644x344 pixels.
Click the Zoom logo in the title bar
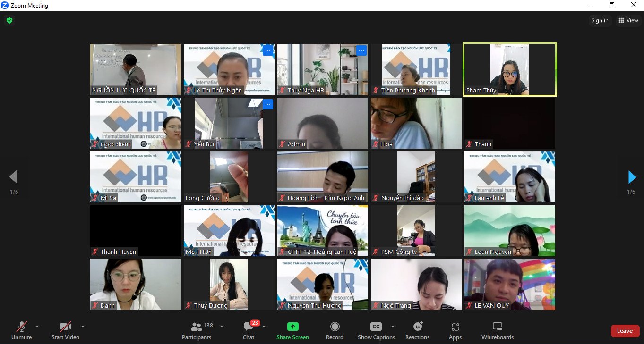(x=5, y=5)
